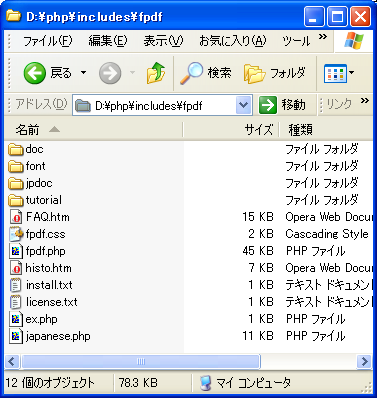
Task: Click the green Go arrow button
Action: [x=268, y=105]
